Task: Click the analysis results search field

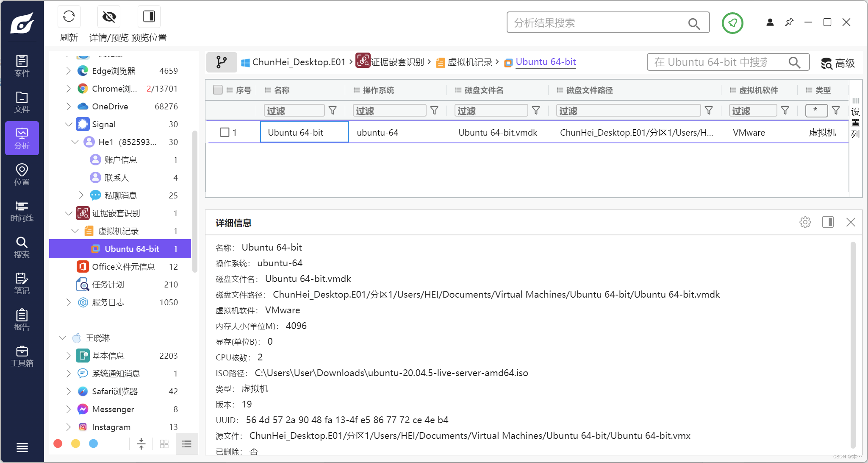Action: [x=597, y=23]
